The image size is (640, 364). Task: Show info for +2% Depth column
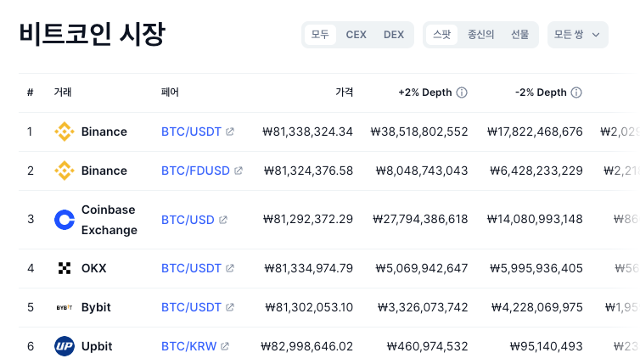click(462, 92)
